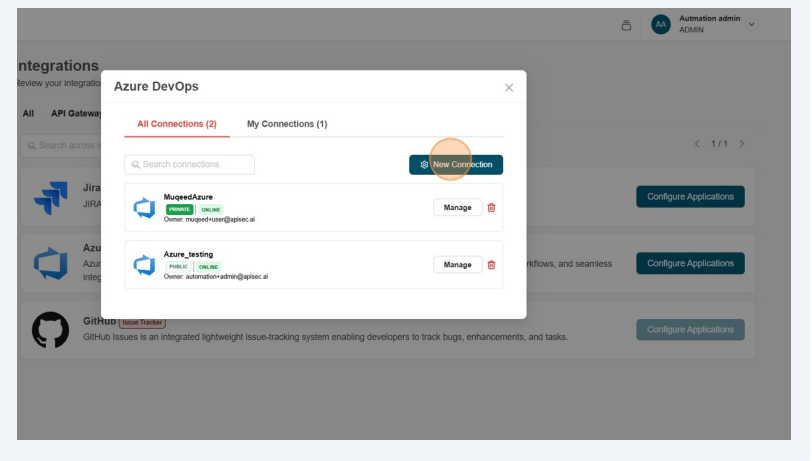Click the New Connection button
The height and width of the screenshot is (461, 812).
point(456,165)
